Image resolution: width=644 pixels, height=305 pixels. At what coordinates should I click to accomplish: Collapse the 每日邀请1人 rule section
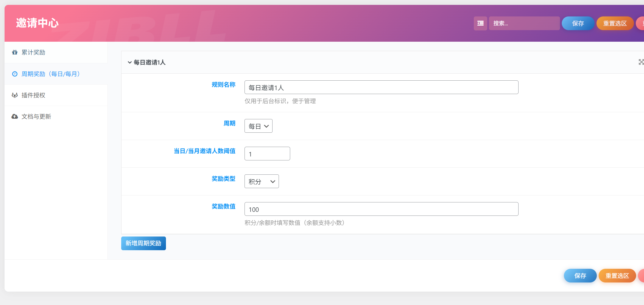(129, 62)
